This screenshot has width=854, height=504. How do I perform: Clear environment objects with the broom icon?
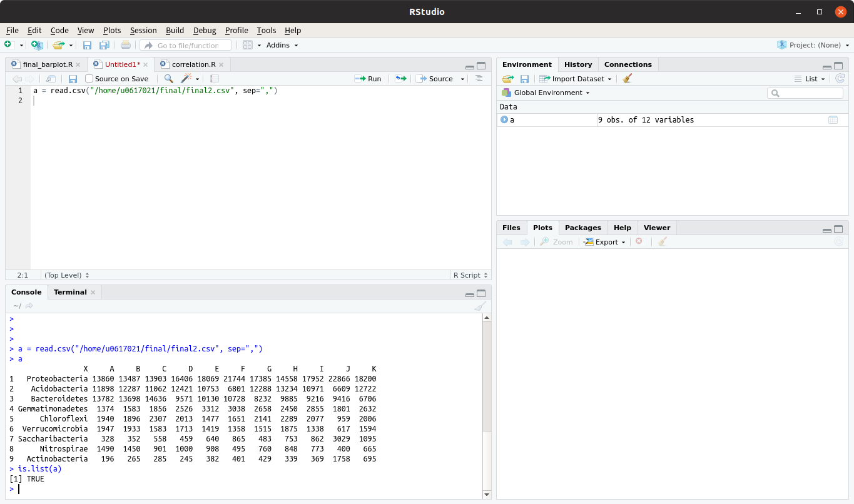[628, 79]
